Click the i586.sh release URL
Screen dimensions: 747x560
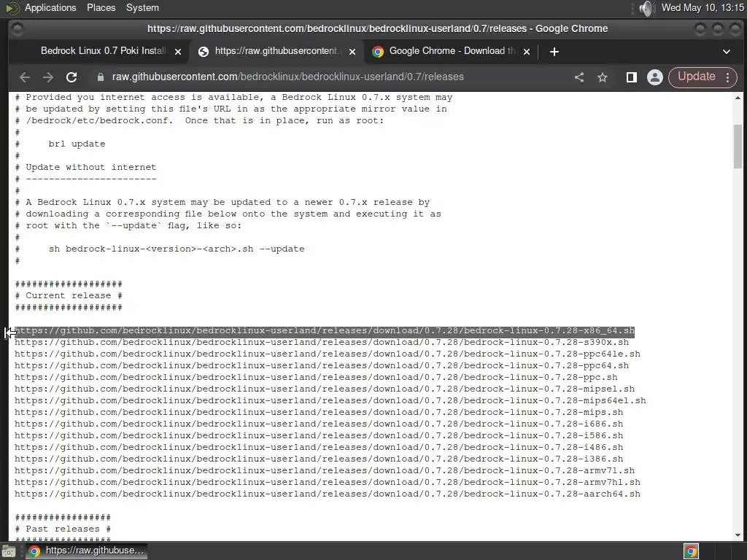(319, 436)
